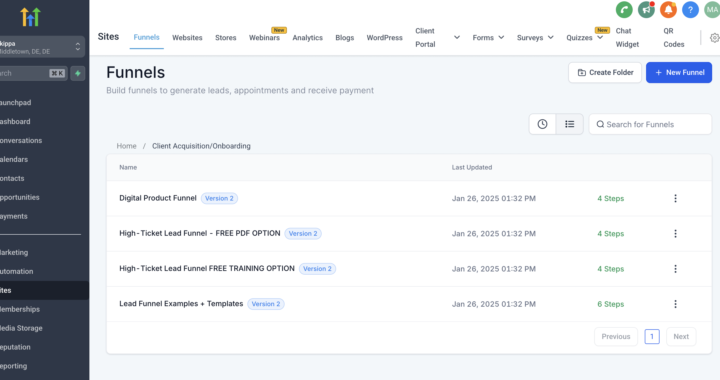Open Media Storage in the sidebar
The height and width of the screenshot is (380, 720).
[x=21, y=328]
